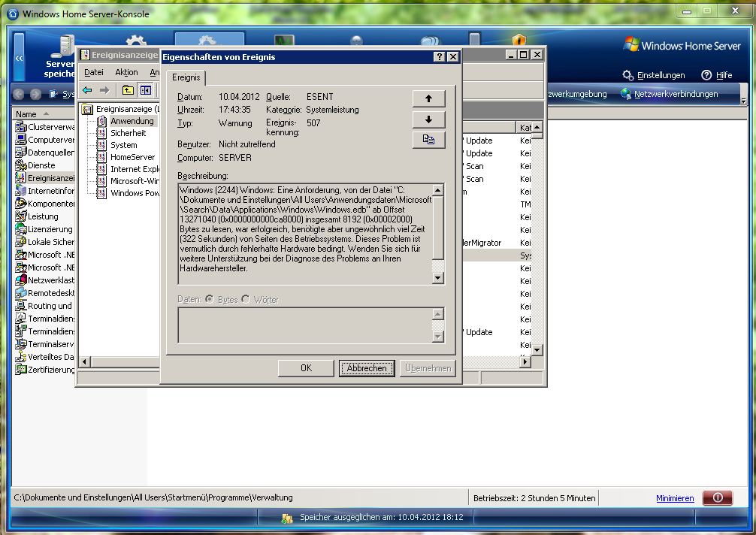Click the Minimieren link in the status bar
This screenshot has height=535, width=756.
(675, 498)
